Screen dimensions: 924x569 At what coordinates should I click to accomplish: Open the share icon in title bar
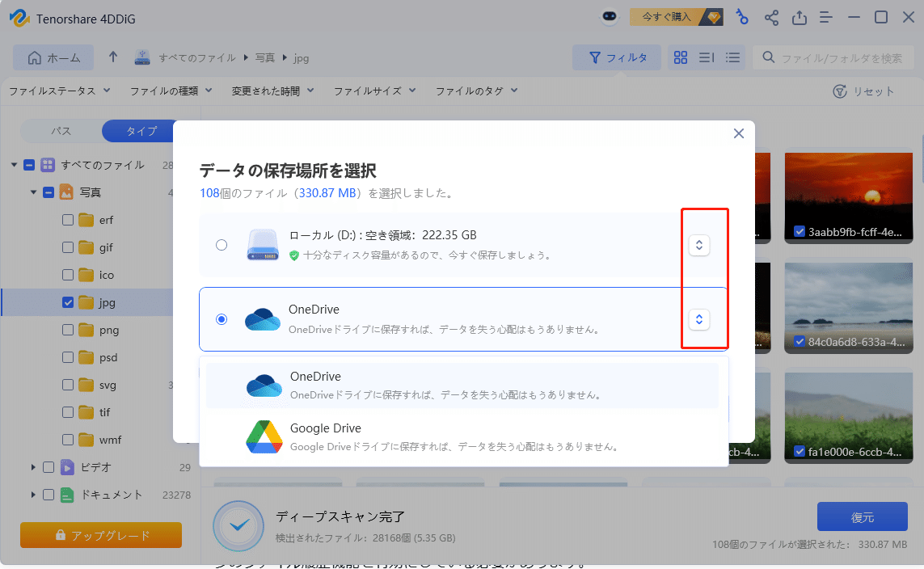pos(771,17)
